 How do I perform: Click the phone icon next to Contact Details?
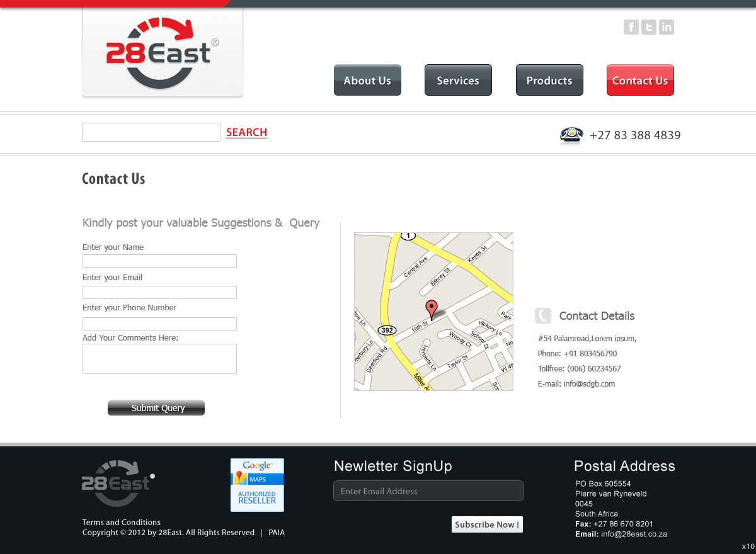(x=542, y=315)
